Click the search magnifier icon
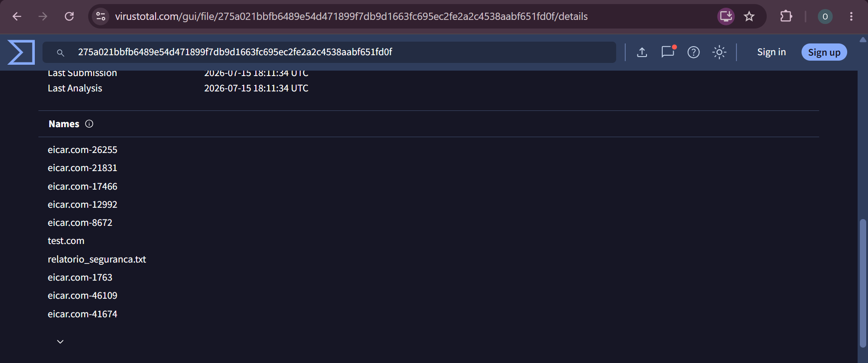868x363 pixels. [60, 53]
